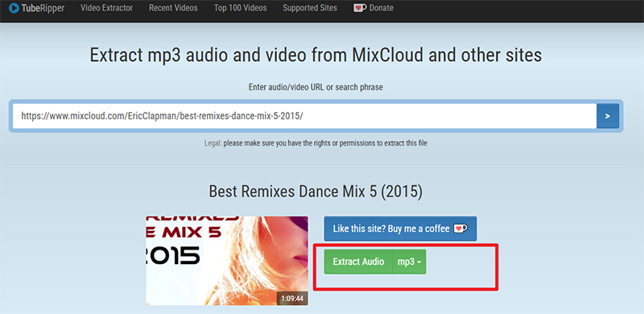Go to Recent Videos page

click(x=173, y=8)
